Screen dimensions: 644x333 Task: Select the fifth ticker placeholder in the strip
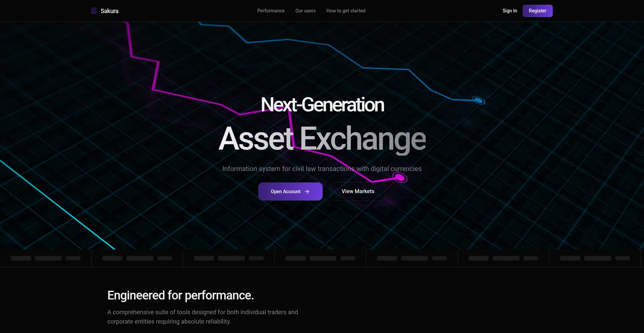click(412, 258)
